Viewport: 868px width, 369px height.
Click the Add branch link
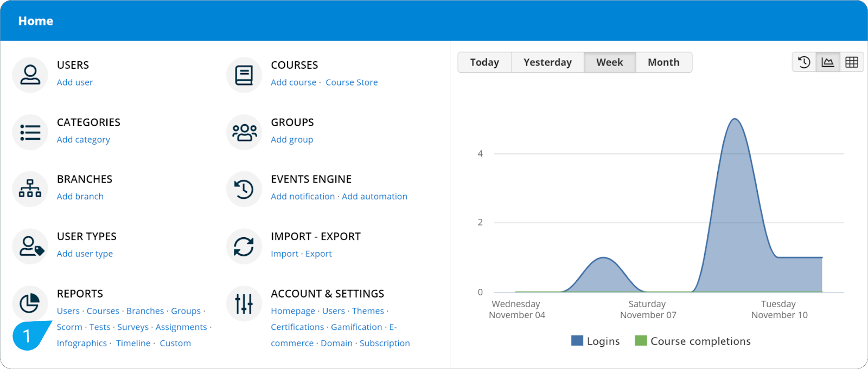pos(80,197)
